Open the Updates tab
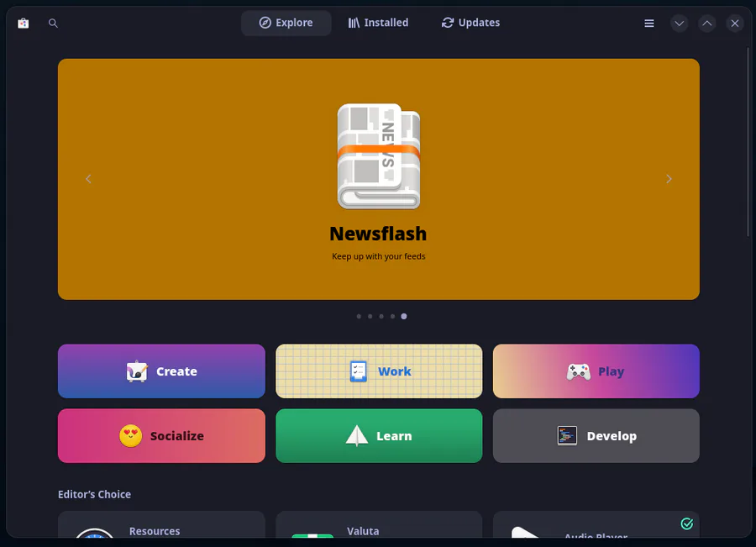Viewport: 756px width, 547px height. [x=470, y=23]
